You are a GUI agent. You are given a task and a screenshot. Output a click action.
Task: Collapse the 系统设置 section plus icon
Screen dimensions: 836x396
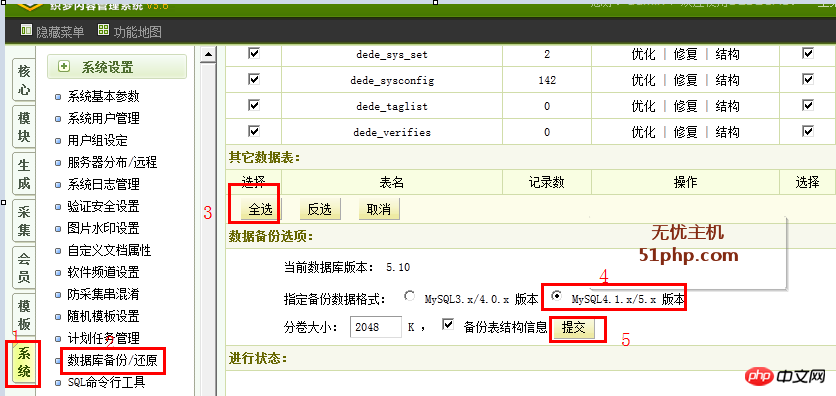coord(64,67)
